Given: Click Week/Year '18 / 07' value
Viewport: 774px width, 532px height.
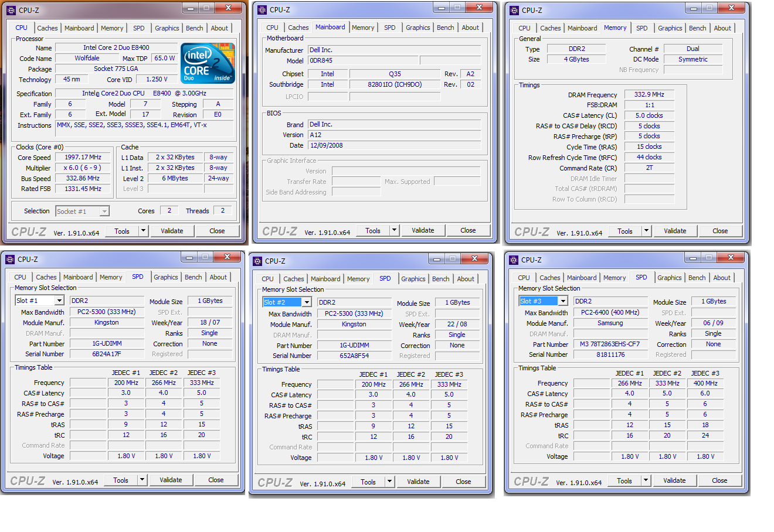Looking at the screenshot, I should coord(210,322).
